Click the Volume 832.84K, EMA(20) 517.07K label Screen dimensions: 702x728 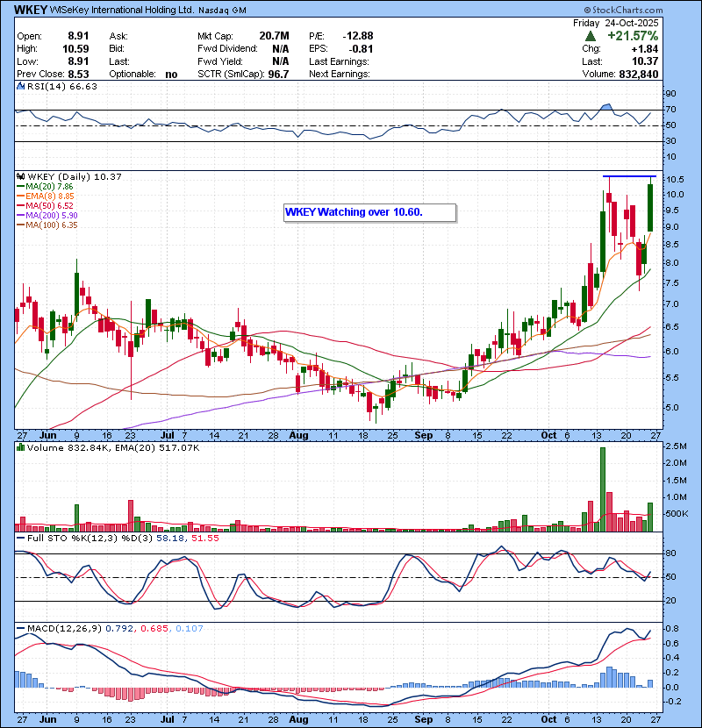tap(113, 447)
